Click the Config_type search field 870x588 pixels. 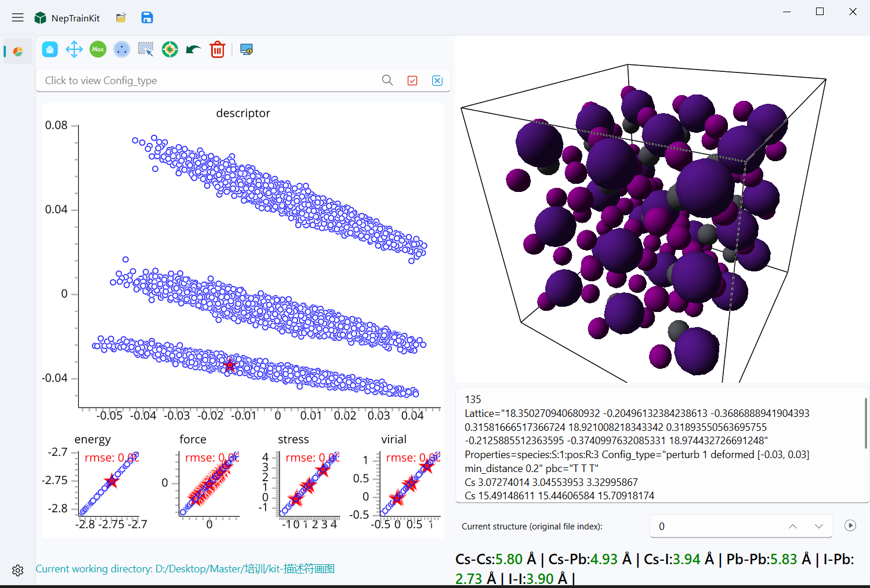click(209, 81)
